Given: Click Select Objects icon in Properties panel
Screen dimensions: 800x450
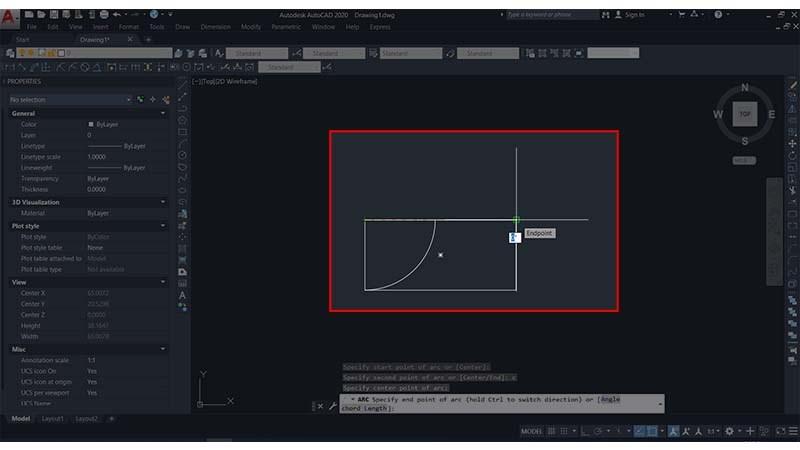Looking at the screenshot, I should click(x=153, y=99).
